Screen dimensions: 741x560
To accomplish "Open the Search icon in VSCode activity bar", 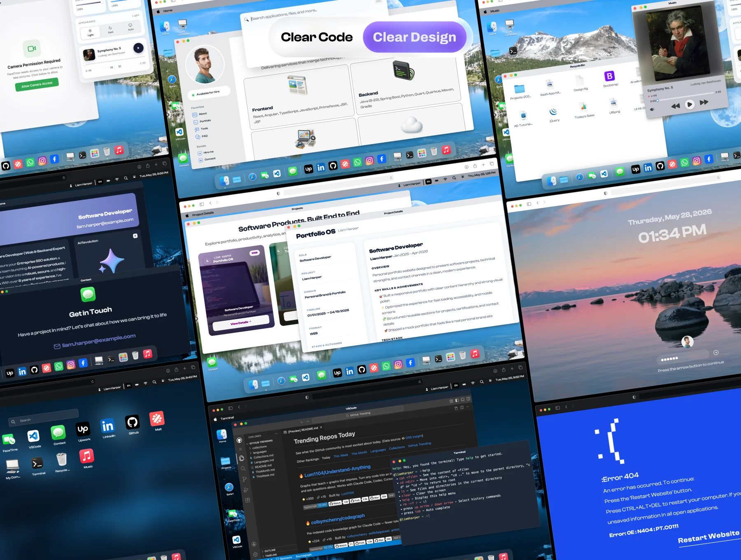I will click(x=243, y=469).
